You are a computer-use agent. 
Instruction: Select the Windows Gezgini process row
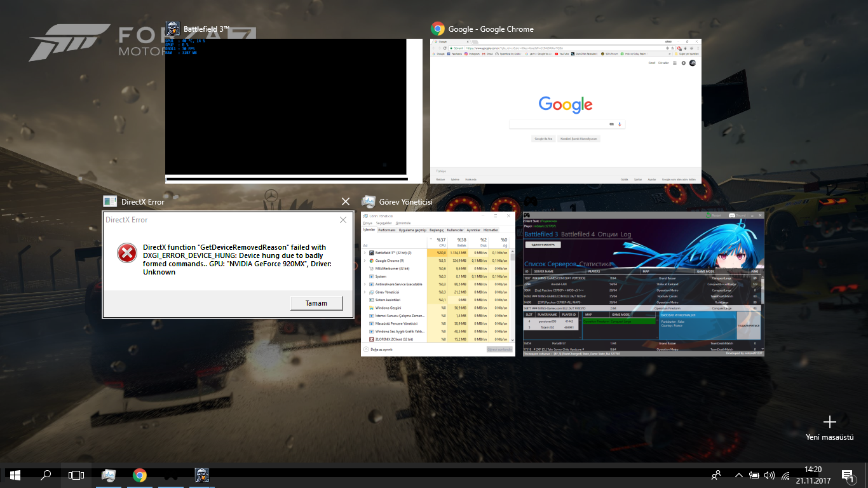point(436,308)
